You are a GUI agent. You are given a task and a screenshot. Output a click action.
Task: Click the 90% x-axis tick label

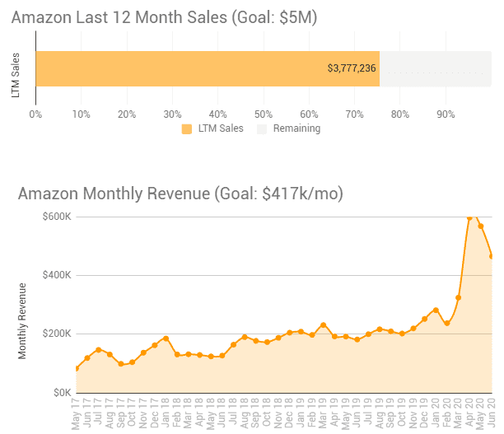[x=446, y=114]
